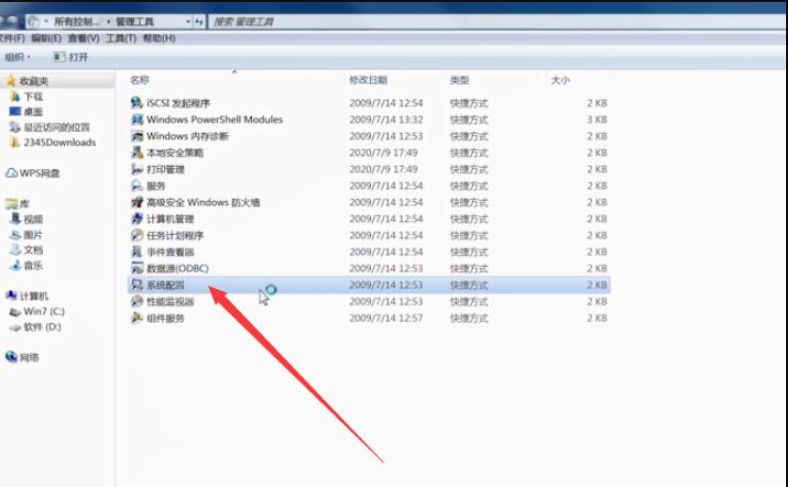Click the iSCSI 发起程序 shortcut icon
Image resolution: width=788 pixels, height=487 pixels.
(x=138, y=103)
